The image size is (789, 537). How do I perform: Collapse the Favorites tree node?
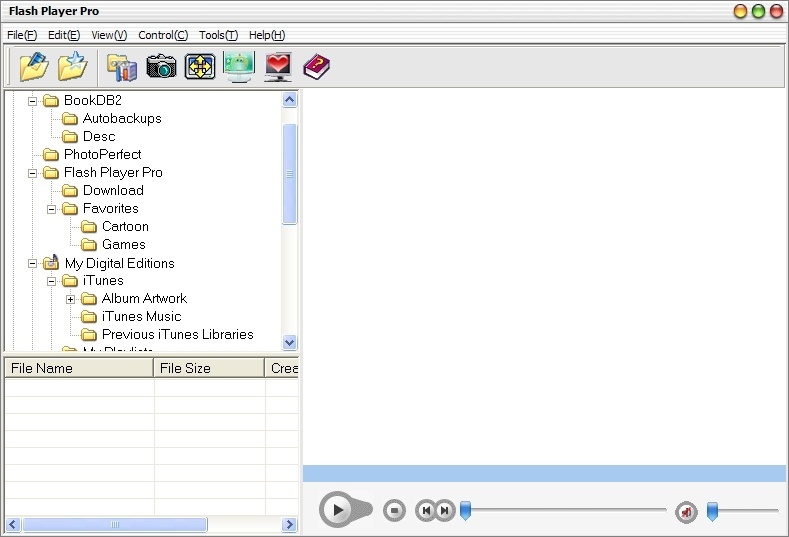(x=51, y=209)
